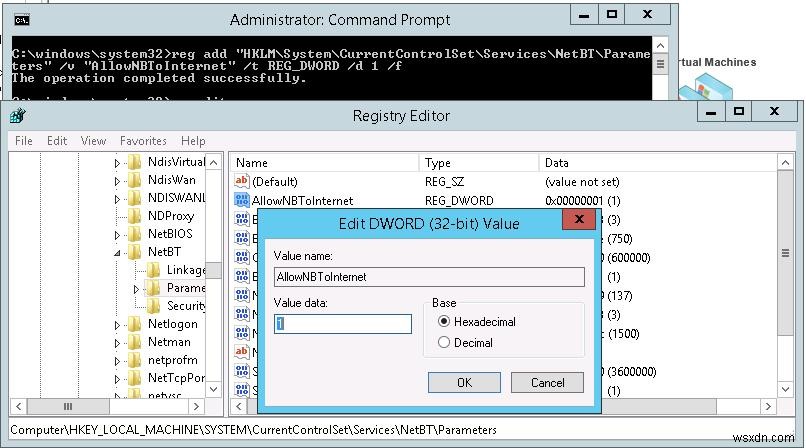Close the Edit DWORD dialog with X
806x448 pixels.
coord(579,219)
